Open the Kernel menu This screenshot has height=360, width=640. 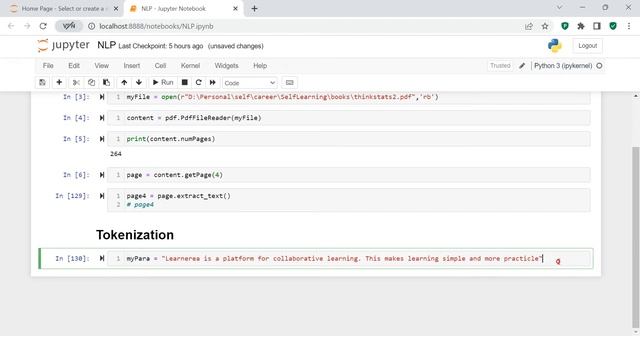[191, 66]
